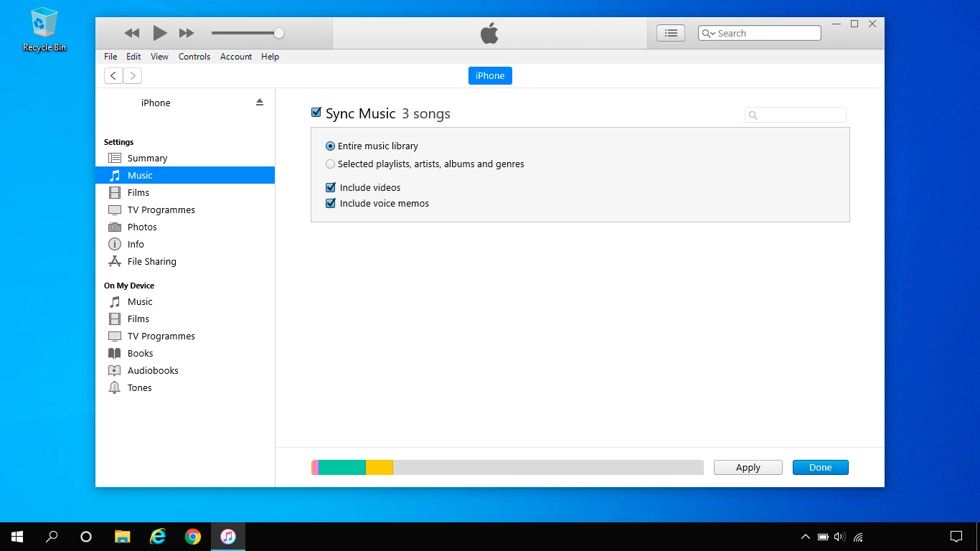Open File Sharing in Settings sidebar

[x=151, y=262]
